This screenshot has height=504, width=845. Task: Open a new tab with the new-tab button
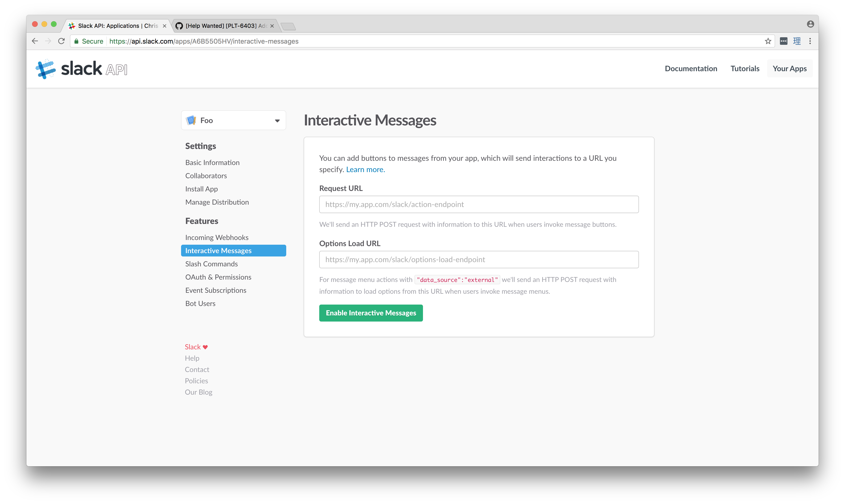pyautogui.click(x=288, y=26)
